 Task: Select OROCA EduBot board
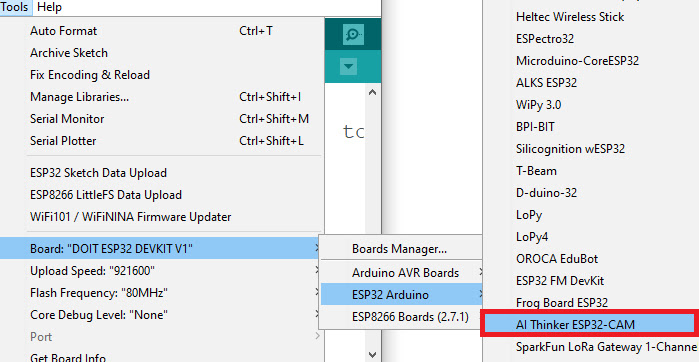click(591, 259)
